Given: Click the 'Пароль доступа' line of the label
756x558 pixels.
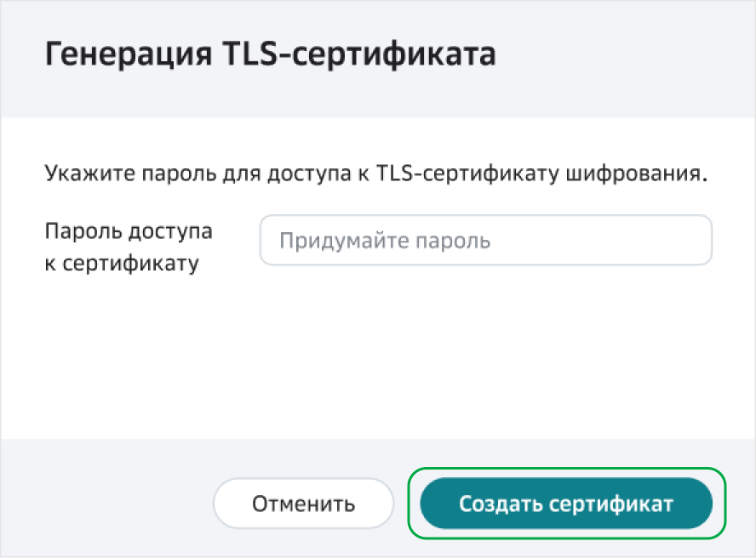Looking at the screenshot, I should coord(128,231).
